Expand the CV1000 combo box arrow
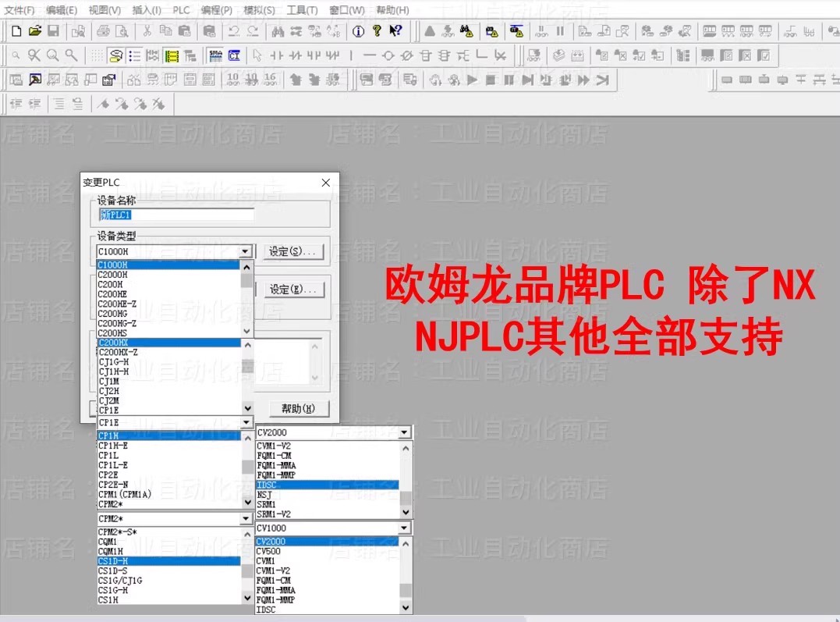 [x=404, y=528]
